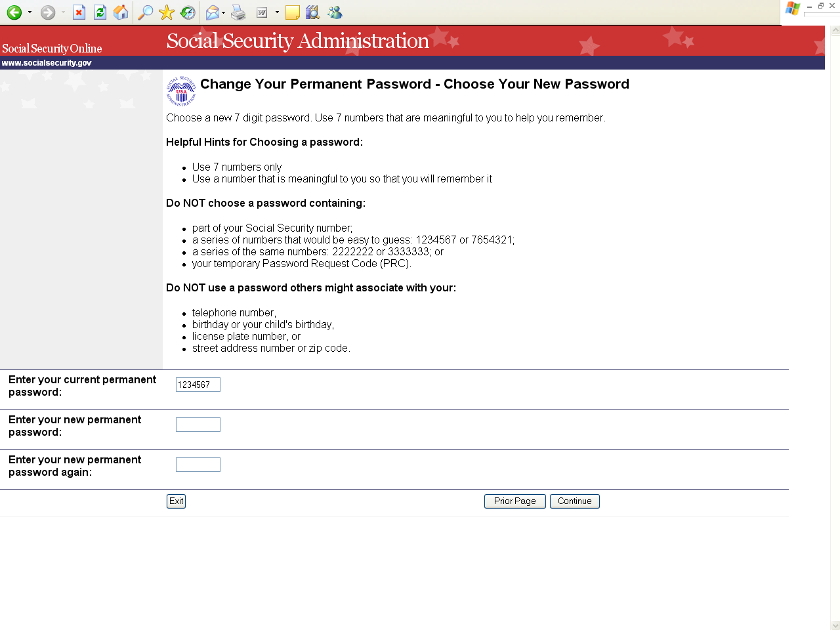Open the Back button history dropdown arrow
The image size is (840, 630).
pos(30,12)
